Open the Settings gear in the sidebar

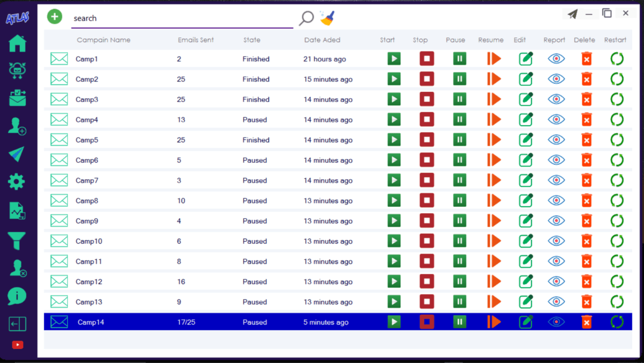pyautogui.click(x=17, y=181)
